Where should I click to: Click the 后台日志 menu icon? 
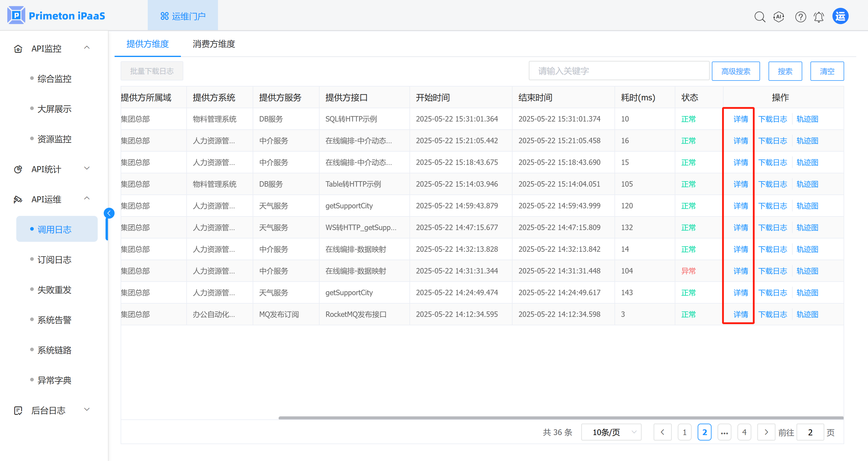click(x=18, y=410)
